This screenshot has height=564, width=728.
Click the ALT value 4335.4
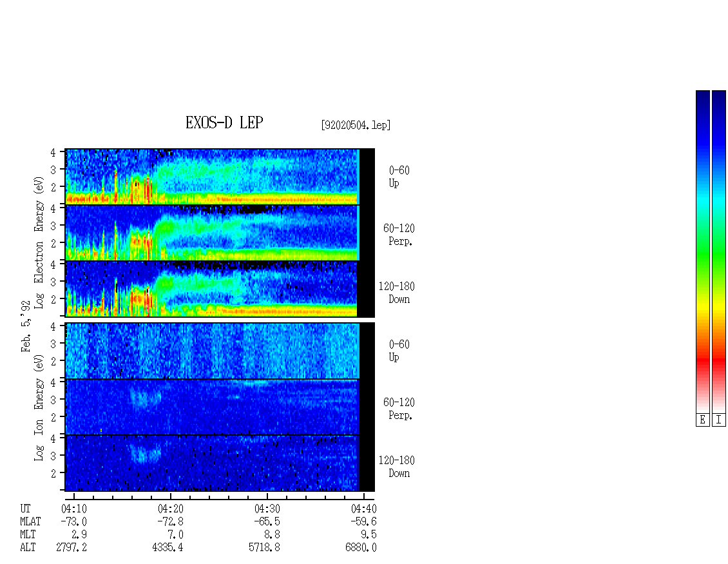[168, 548]
